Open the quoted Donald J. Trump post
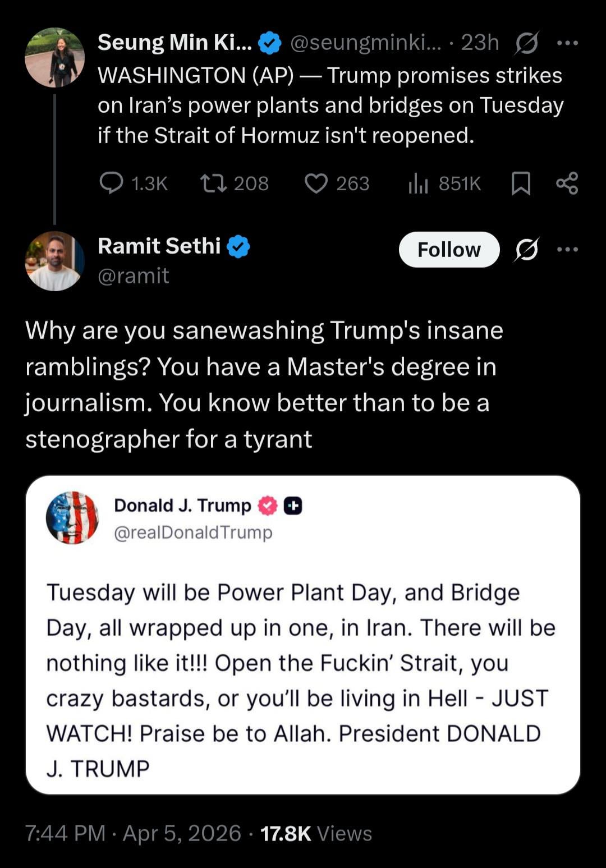Screen dimensions: 606x868 (303, 662)
